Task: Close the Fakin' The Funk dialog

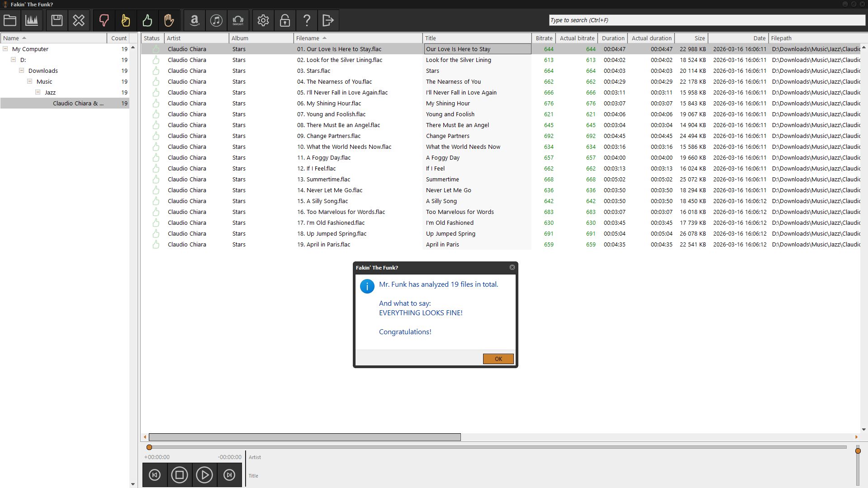Action: point(512,267)
